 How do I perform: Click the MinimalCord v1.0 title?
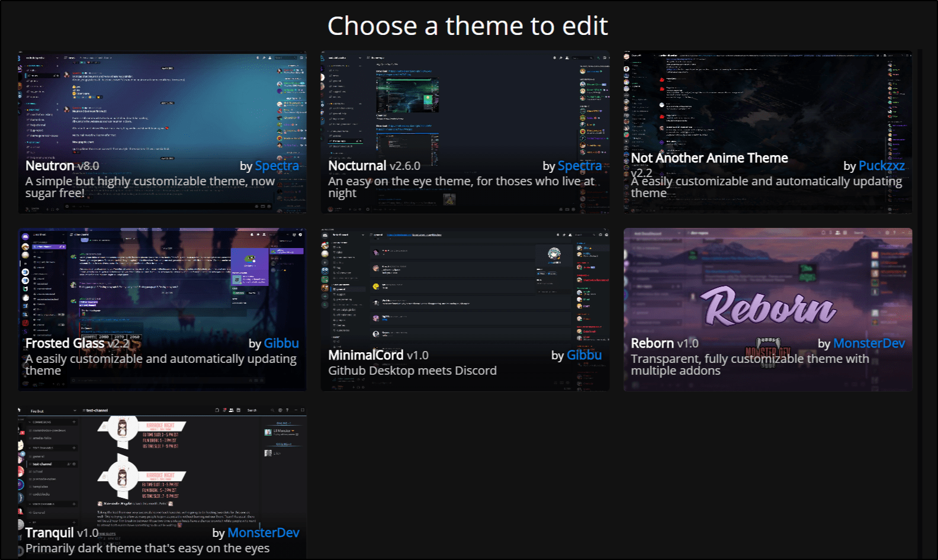pos(378,355)
